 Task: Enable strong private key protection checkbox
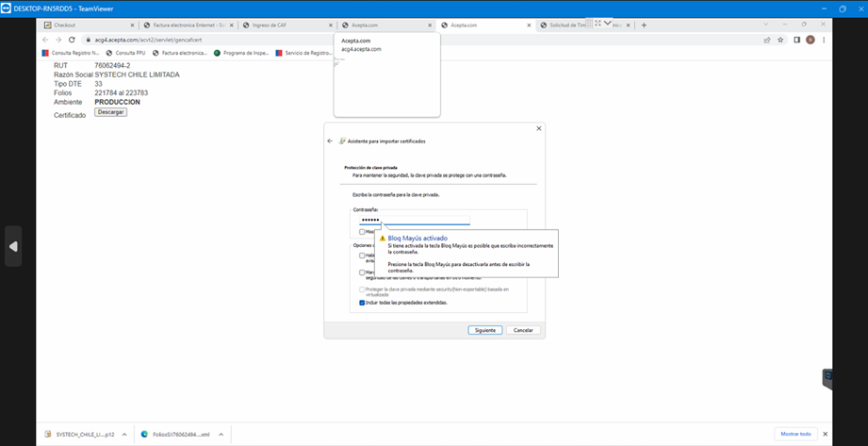[362, 255]
